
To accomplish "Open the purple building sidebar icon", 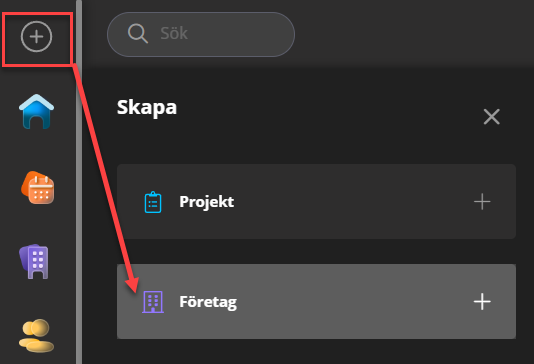I will point(34,262).
